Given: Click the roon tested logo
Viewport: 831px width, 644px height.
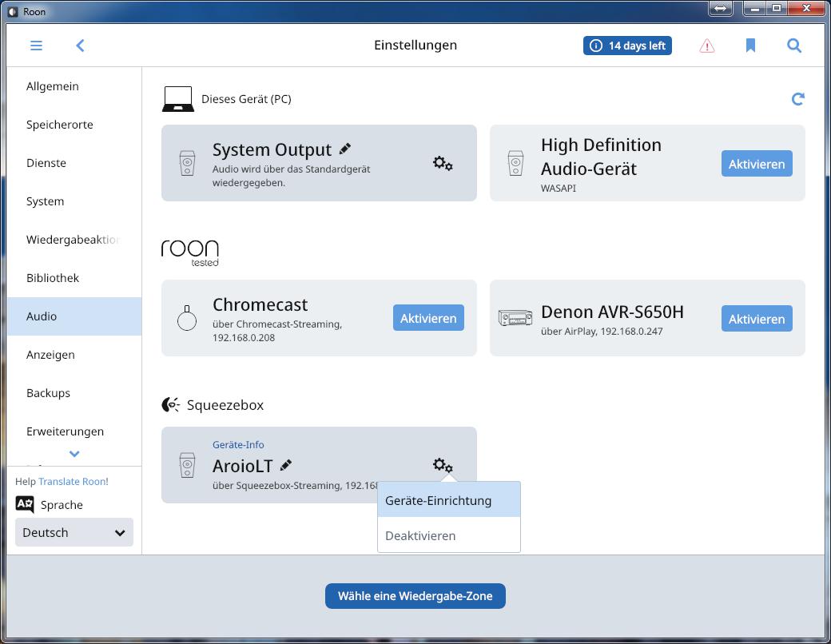Looking at the screenshot, I should [189, 252].
